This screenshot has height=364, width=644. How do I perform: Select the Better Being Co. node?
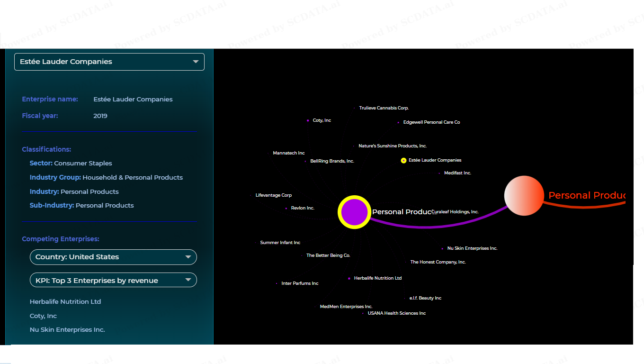pyautogui.click(x=328, y=255)
